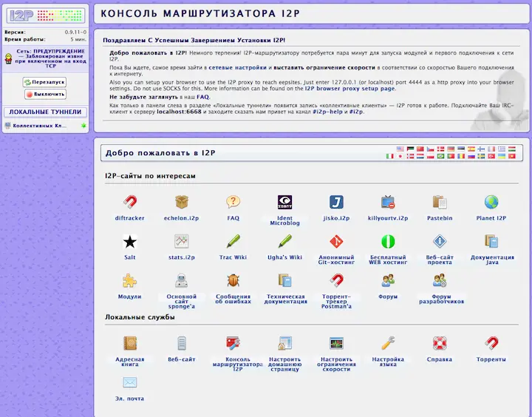532x417 pixels.
Task: Open the killyourtv.i2p TV icon
Action: point(388,202)
